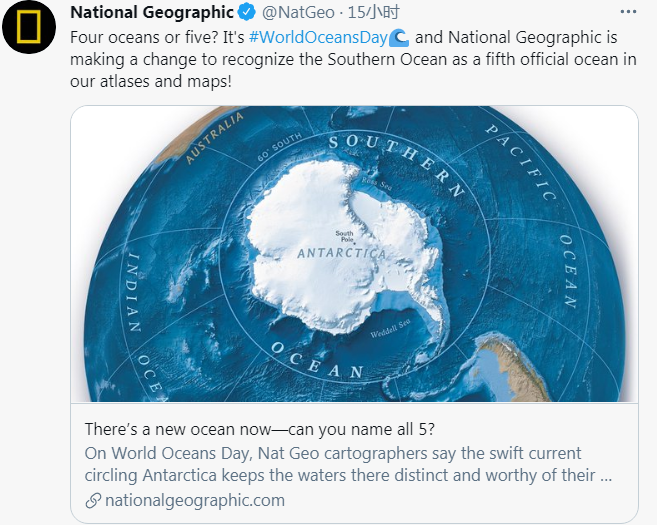Open the National Geographic profile name
Image resolution: width=657 pixels, height=525 pixels.
(x=151, y=13)
